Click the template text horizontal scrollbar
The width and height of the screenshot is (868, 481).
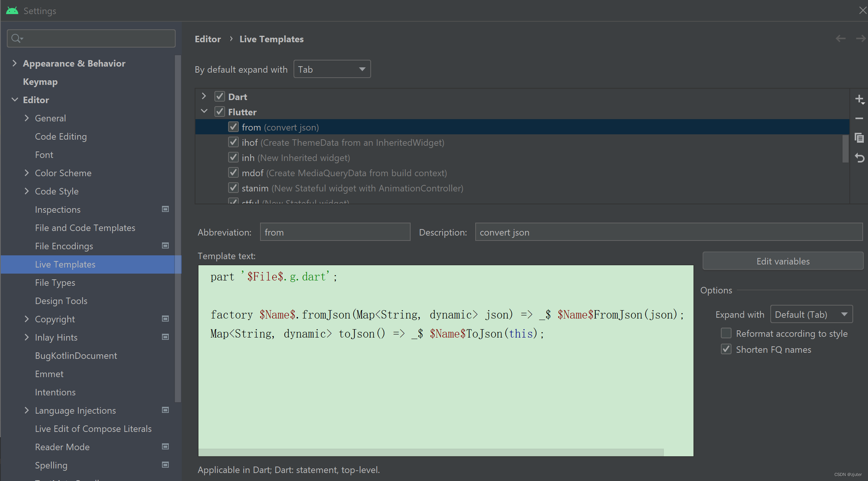pyautogui.click(x=431, y=452)
